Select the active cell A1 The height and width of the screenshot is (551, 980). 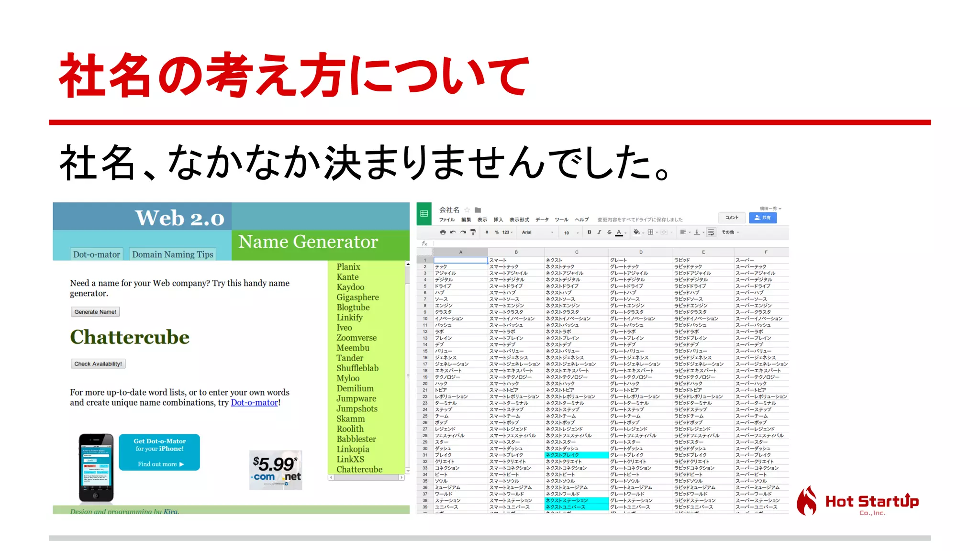pos(460,260)
